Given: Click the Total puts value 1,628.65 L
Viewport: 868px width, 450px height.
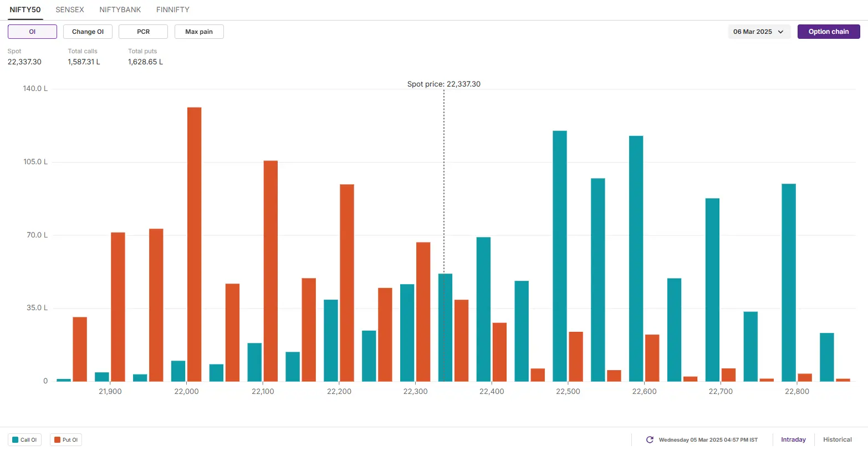Looking at the screenshot, I should [146, 62].
